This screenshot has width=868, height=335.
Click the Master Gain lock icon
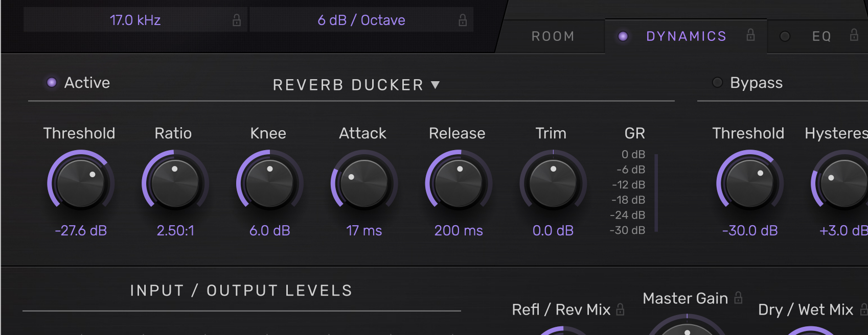point(738,297)
